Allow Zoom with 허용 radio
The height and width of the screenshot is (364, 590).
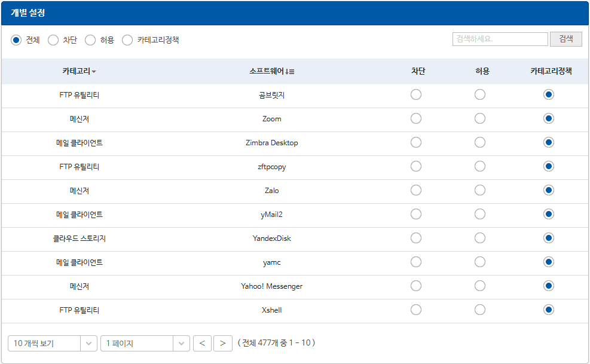(480, 118)
